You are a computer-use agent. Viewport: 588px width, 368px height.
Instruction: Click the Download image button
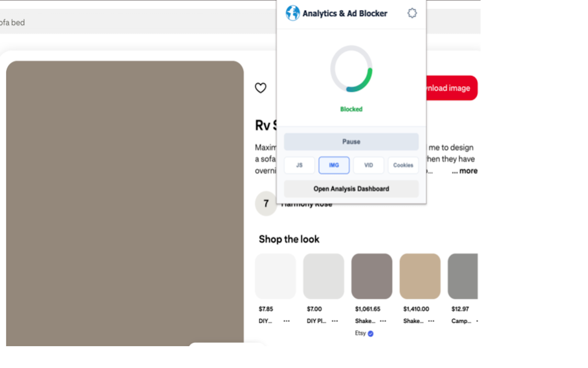pyautogui.click(x=452, y=88)
